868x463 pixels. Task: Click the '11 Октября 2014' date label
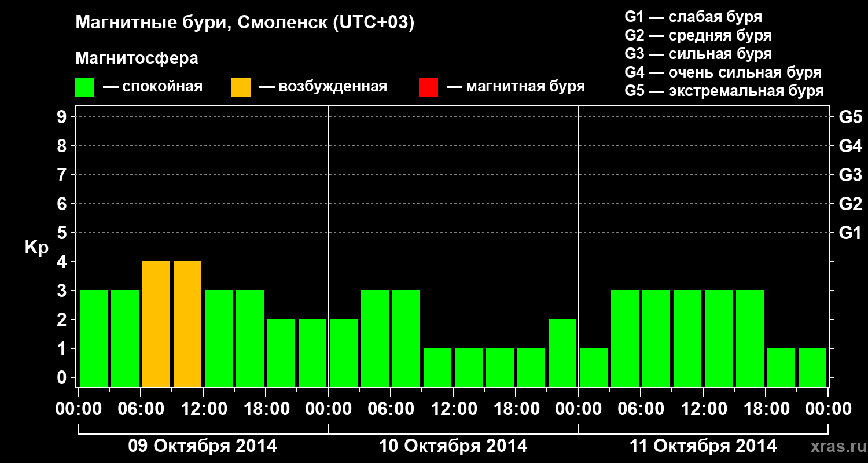click(x=703, y=446)
